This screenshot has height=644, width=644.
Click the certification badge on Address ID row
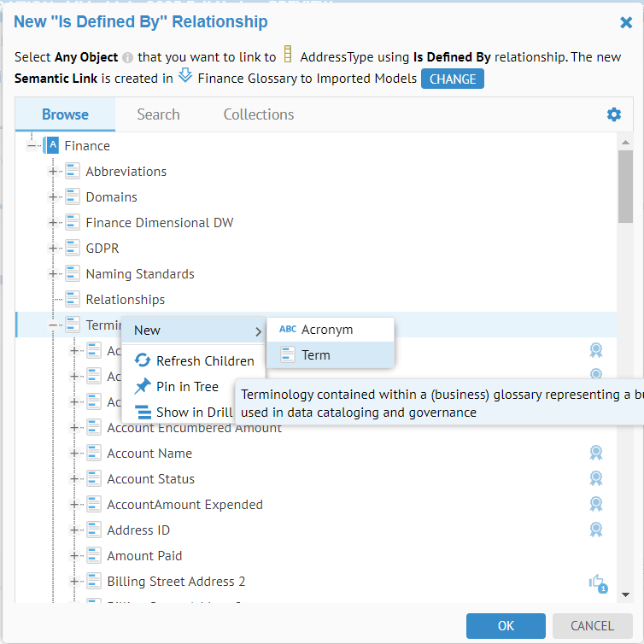click(596, 530)
